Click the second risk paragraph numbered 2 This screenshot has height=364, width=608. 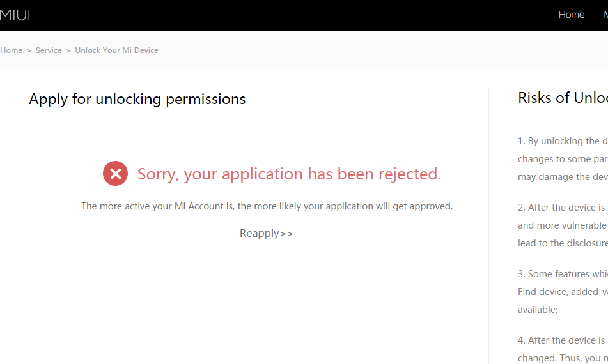coord(563,225)
